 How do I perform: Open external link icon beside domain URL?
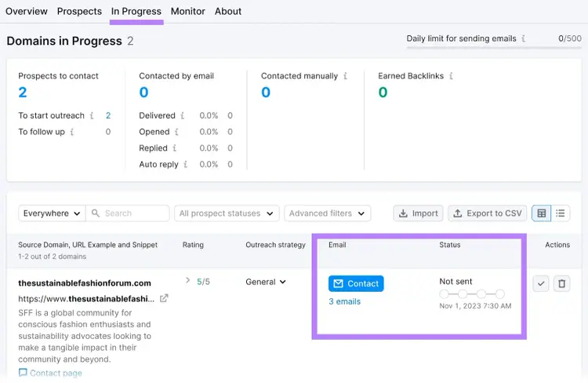[164, 298]
